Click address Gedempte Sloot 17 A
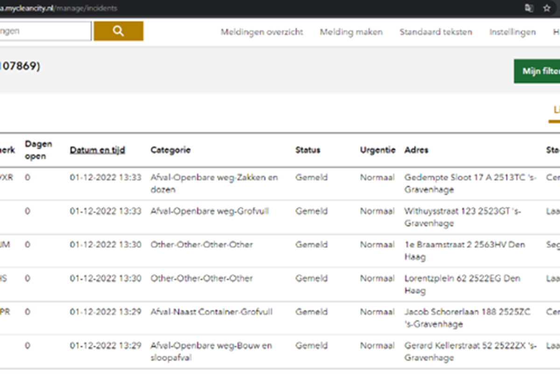 coord(470,184)
